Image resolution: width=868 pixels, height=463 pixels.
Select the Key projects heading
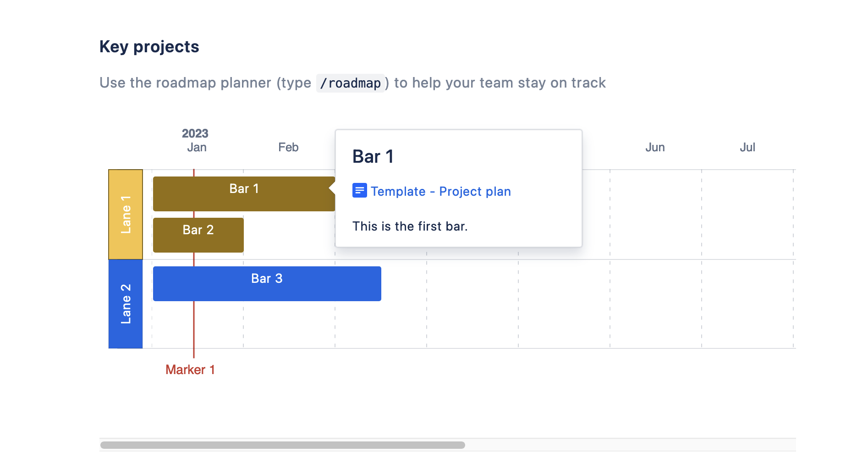(149, 46)
